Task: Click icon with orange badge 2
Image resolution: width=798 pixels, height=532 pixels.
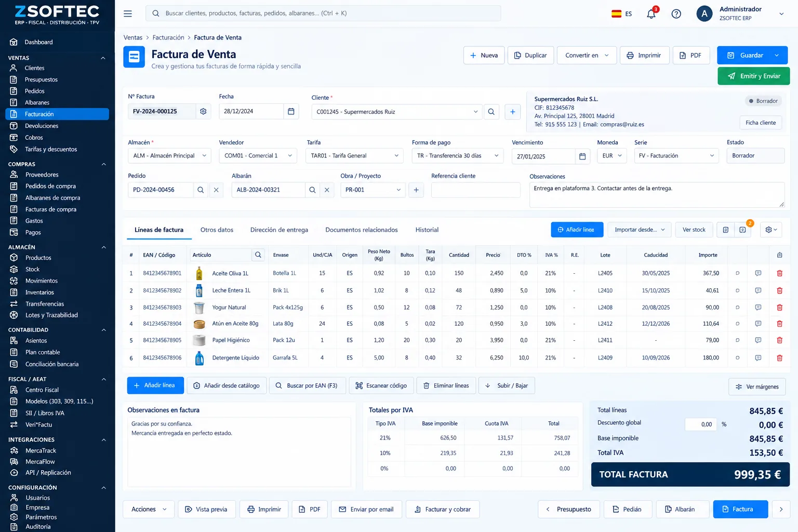Action: point(743,230)
